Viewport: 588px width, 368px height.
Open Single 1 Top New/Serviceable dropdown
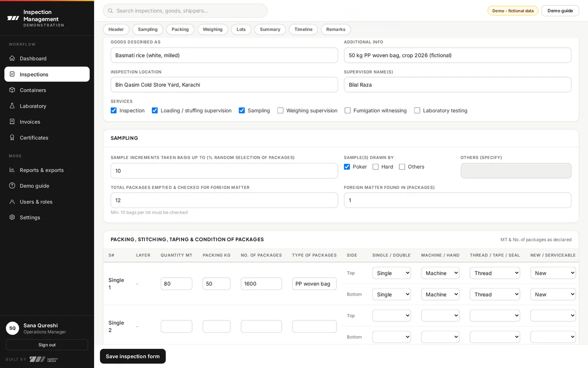click(553, 273)
